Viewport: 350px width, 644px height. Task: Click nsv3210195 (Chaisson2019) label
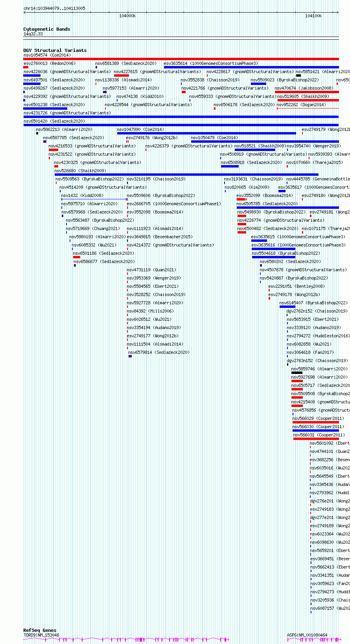pyautogui.click(x=156, y=179)
